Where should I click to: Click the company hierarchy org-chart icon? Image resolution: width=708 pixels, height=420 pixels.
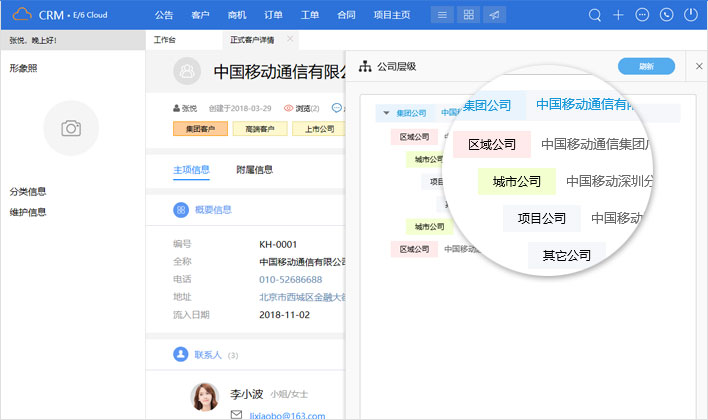click(365, 66)
